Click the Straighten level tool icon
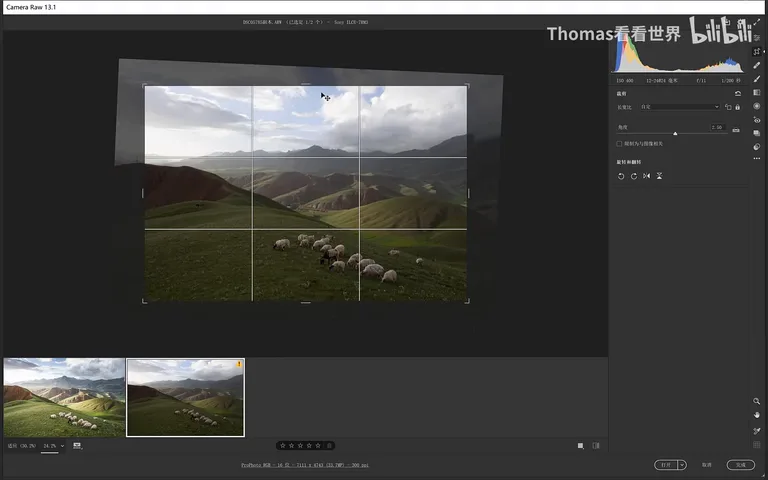 click(x=736, y=130)
